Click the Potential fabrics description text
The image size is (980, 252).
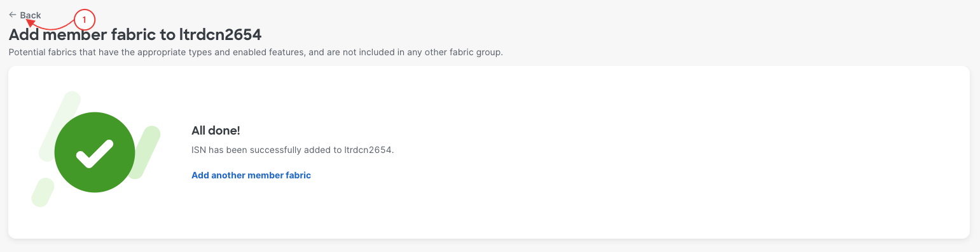click(x=256, y=52)
